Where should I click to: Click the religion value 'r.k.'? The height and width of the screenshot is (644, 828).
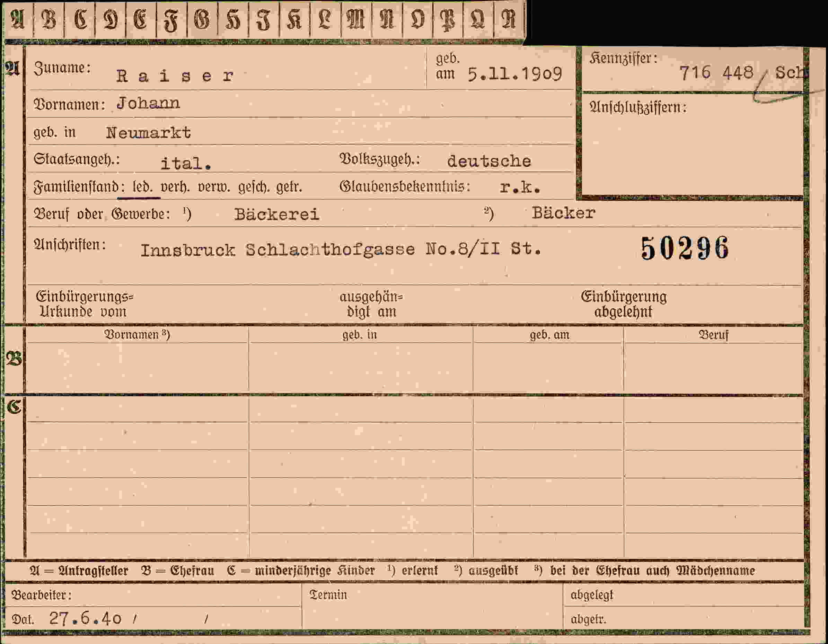[520, 187]
